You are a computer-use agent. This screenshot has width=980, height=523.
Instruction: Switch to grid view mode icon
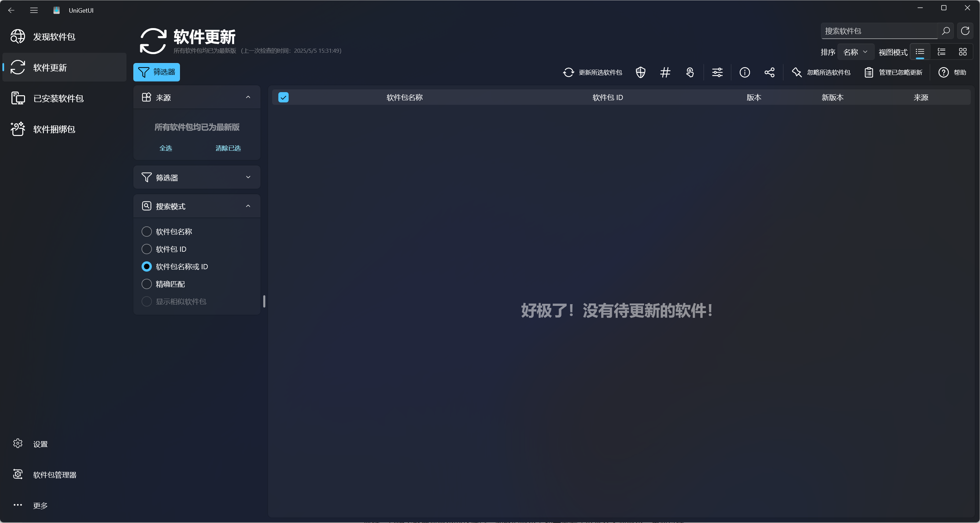963,52
